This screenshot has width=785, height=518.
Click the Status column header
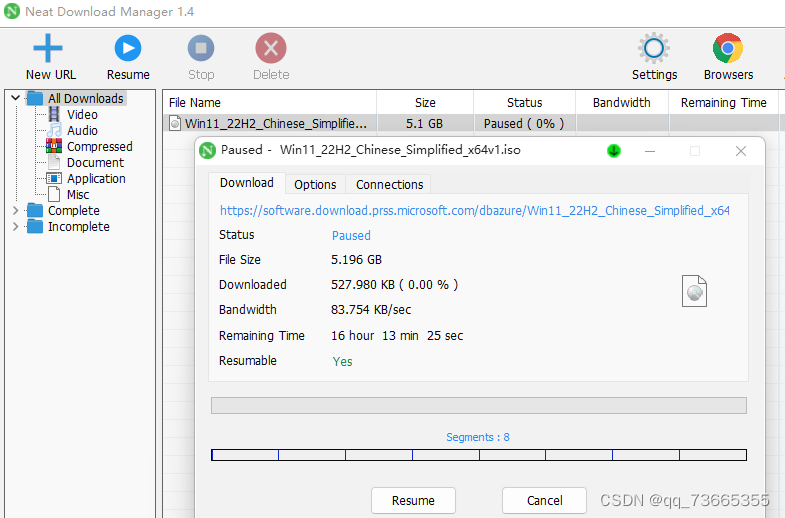click(525, 103)
